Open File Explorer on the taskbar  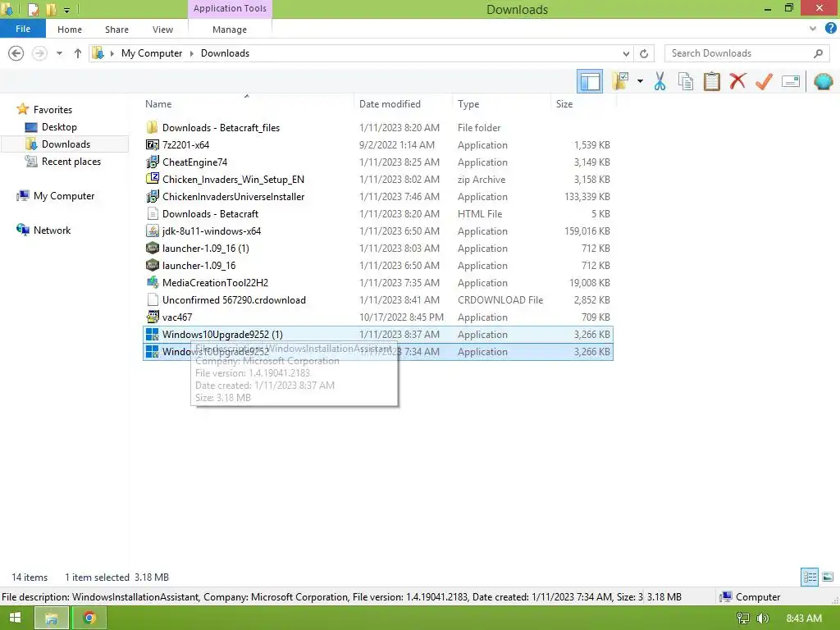tap(52, 619)
